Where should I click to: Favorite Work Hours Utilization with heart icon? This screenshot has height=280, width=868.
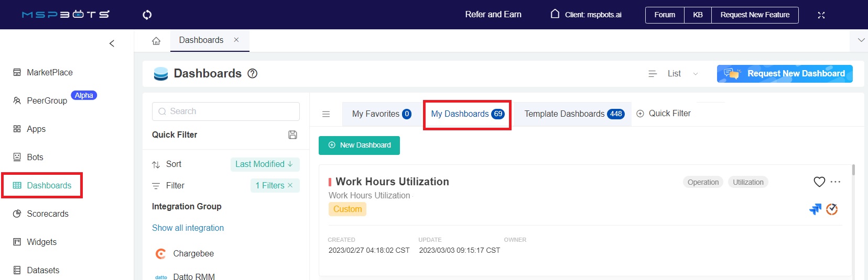tap(819, 182)
